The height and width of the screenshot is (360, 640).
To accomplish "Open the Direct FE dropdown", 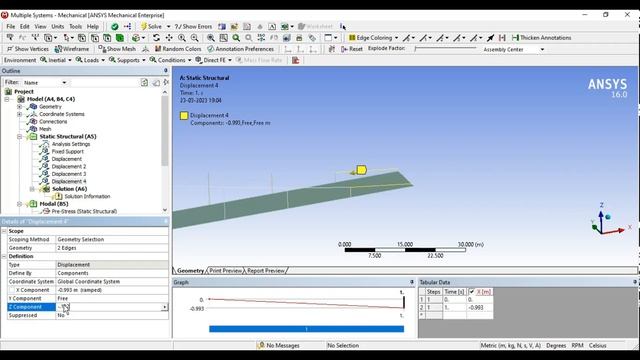I will click(213, 60).
